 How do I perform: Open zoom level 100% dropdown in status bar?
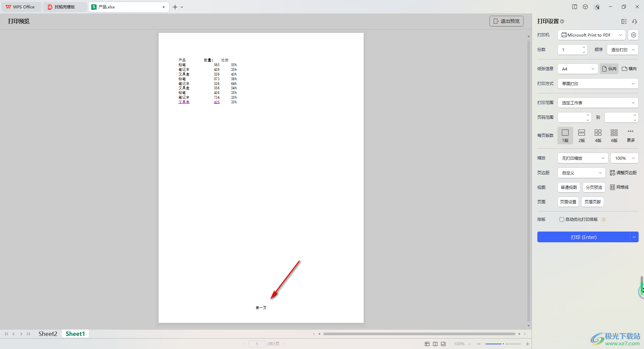coord(462,344)
